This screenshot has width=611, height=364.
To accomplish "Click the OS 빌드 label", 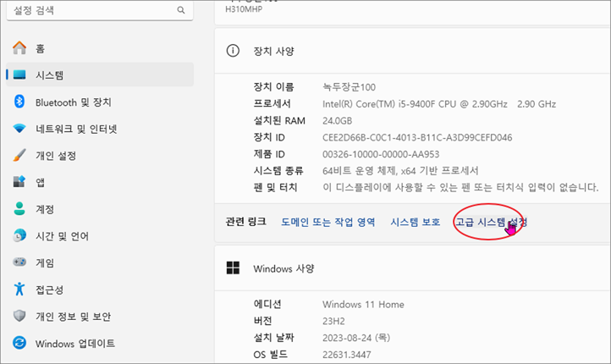I will pyautogui.click(x=270, y=354).
